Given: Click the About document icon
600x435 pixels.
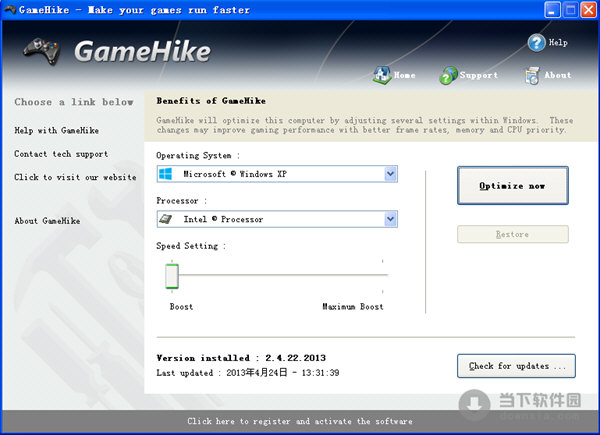Looking at the screenshot, I should (532, 75).
